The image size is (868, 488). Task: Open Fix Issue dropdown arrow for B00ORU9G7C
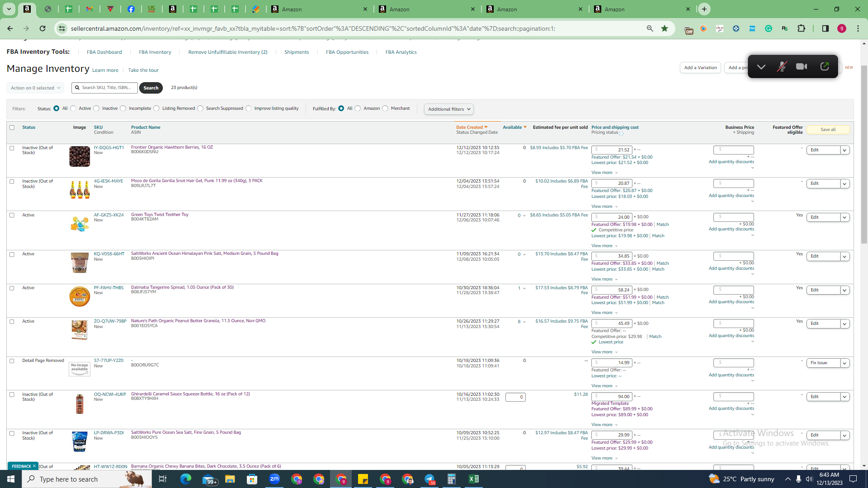[844, 363]
